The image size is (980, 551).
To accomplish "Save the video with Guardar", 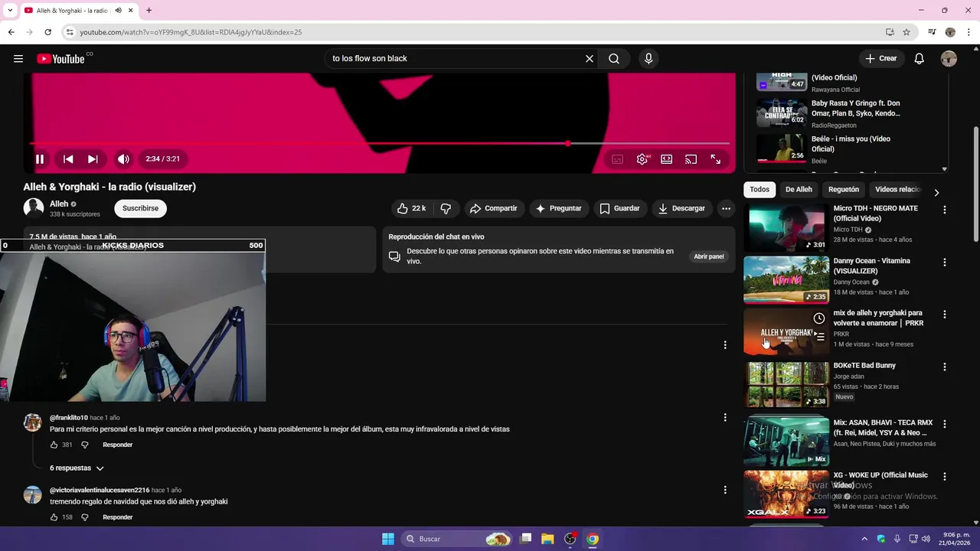I will [619, 208].
